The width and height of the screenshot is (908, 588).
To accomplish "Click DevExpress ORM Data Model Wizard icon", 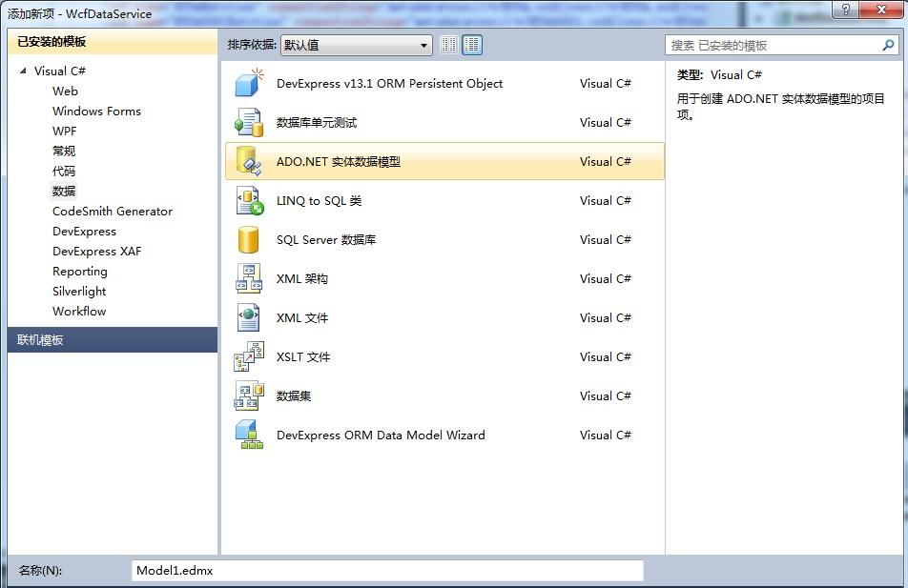I will (x=250, y=436).
